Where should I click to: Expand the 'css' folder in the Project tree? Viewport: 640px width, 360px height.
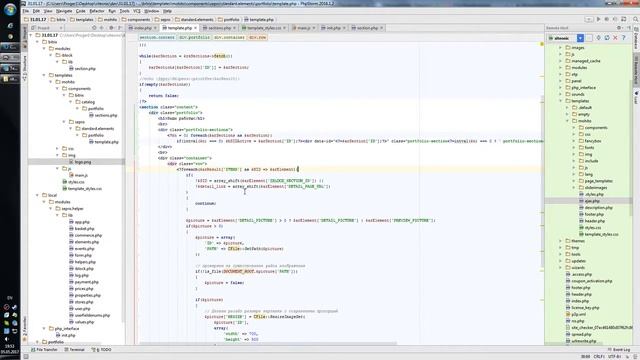58,149
